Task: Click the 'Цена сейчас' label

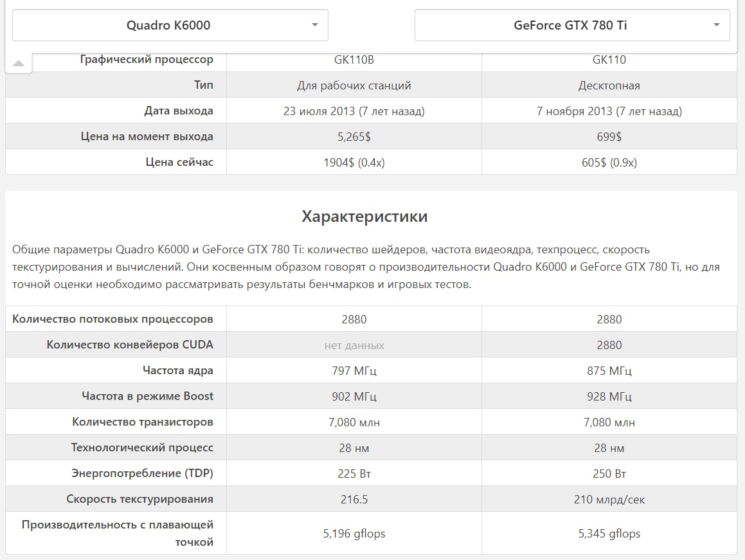Action: click(179, 162)
